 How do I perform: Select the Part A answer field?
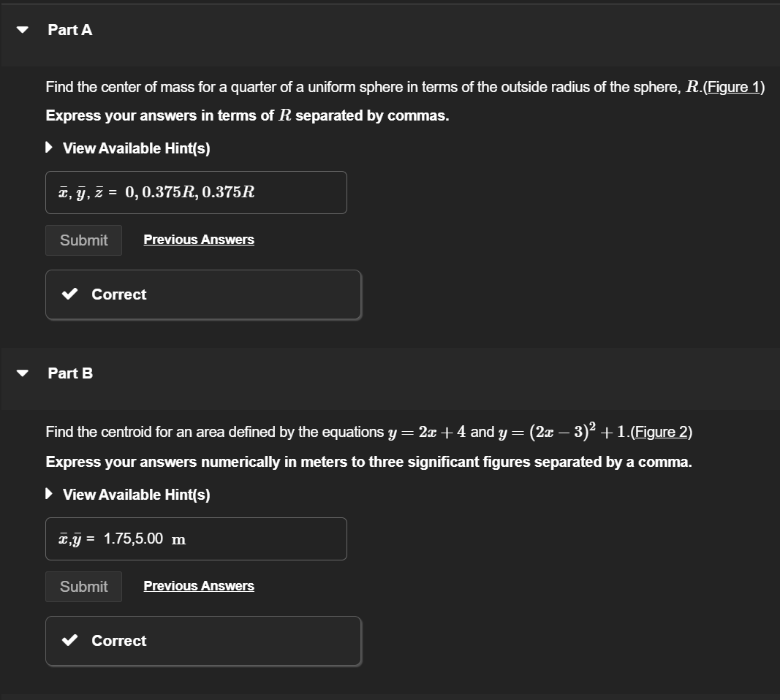(x=196, y=192)
